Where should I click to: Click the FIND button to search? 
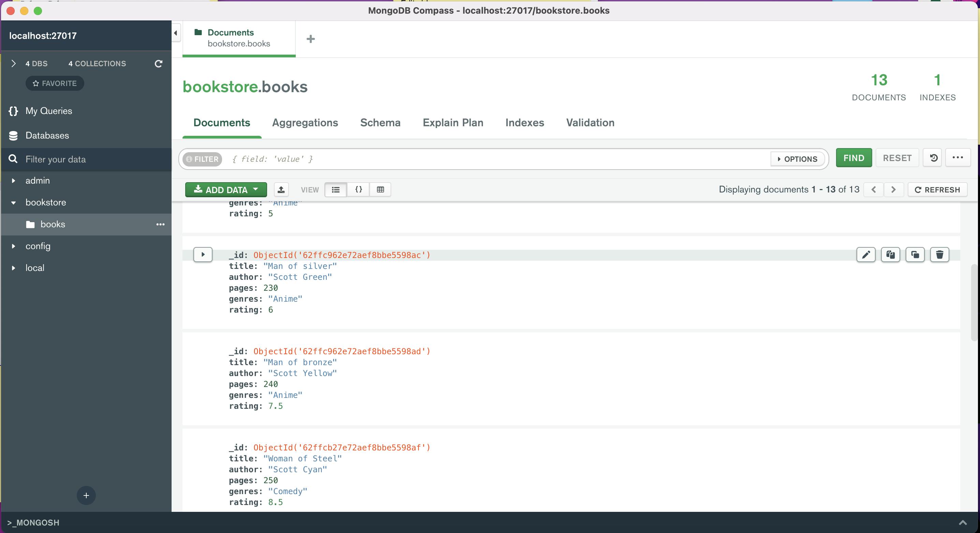(853, 158)
